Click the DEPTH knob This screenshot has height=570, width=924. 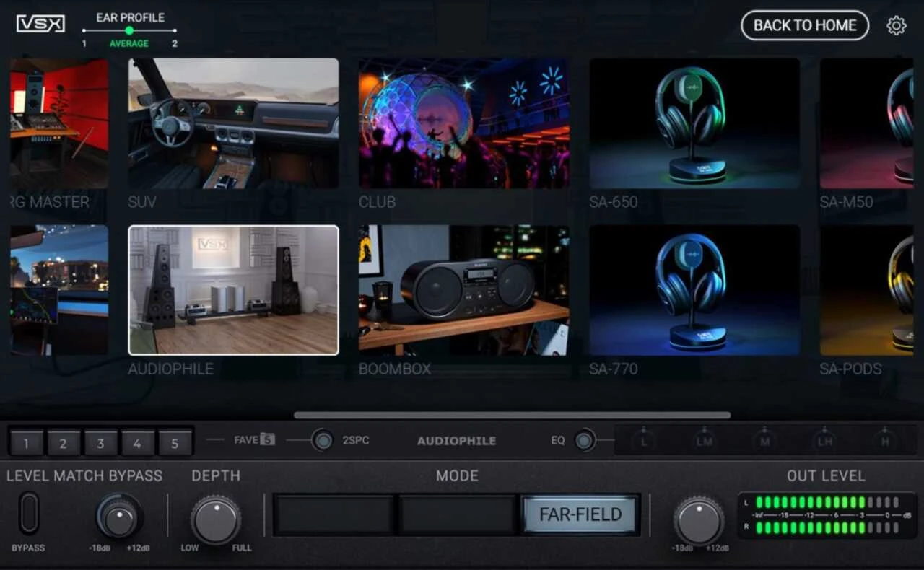216,520
